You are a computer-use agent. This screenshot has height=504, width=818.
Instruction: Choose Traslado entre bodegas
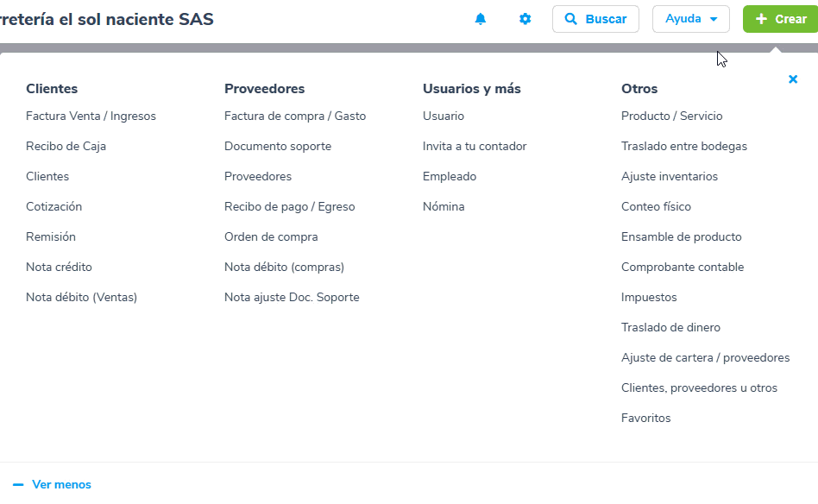pyautogui.click(x=684, y=146)
